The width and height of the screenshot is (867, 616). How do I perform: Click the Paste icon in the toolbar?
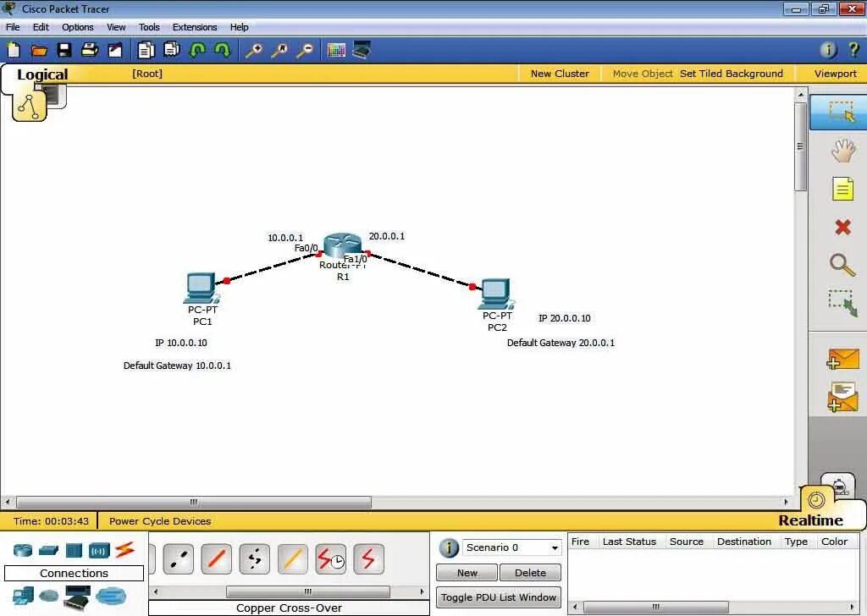coord(172,50)
